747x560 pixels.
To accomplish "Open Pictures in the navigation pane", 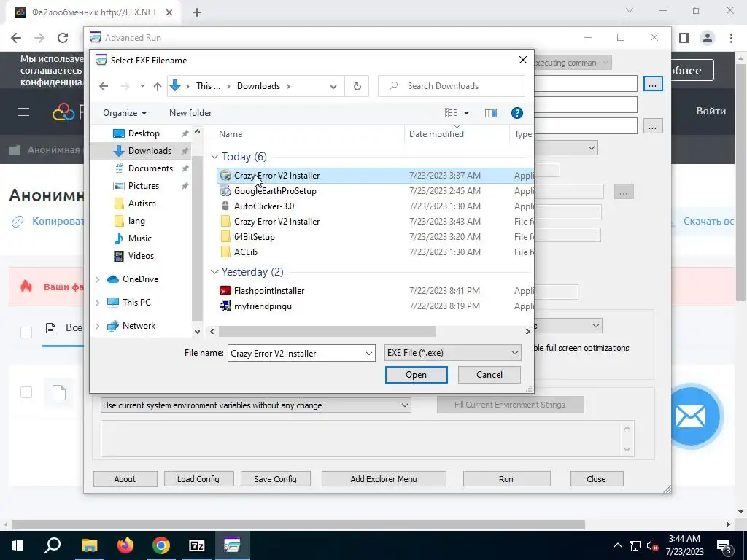I will [144, 186].
